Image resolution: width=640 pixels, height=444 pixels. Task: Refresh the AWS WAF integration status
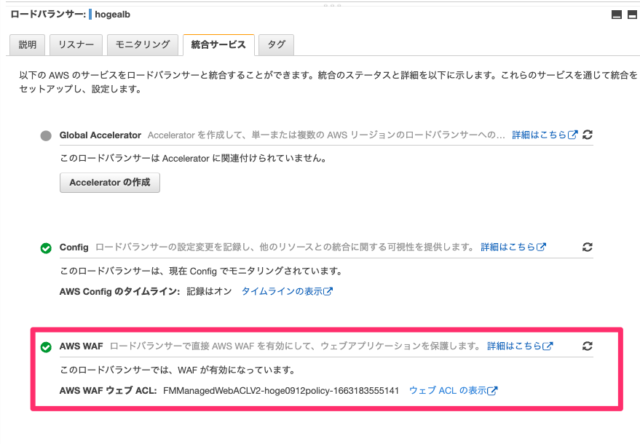(587, 346)
